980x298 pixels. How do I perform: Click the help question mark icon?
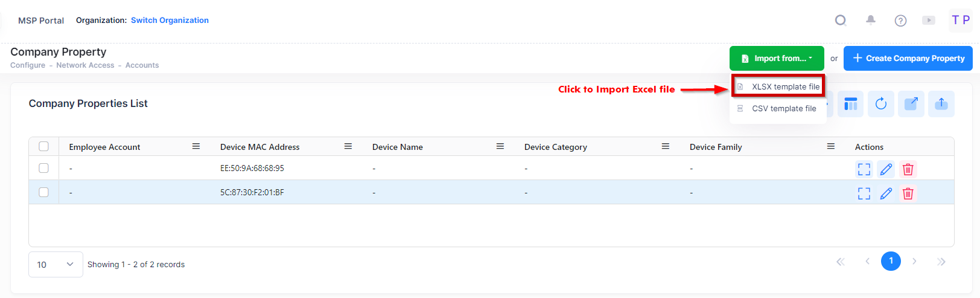point(900,21)
